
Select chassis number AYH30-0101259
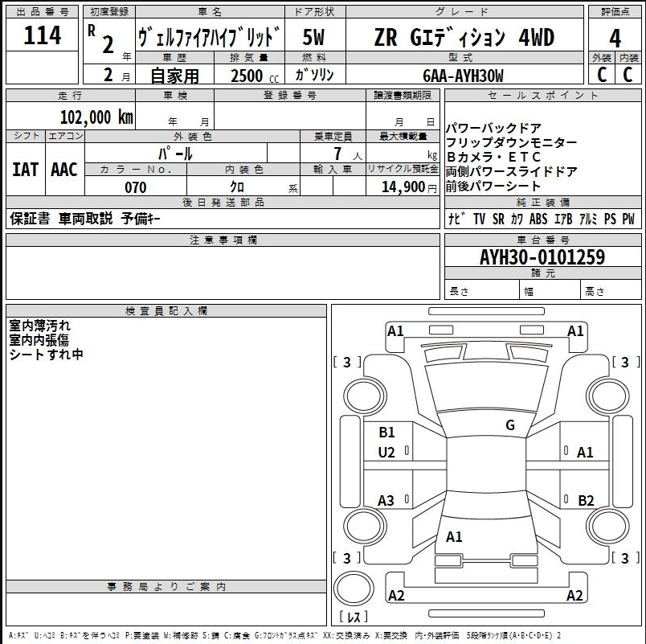coord(542,256)
